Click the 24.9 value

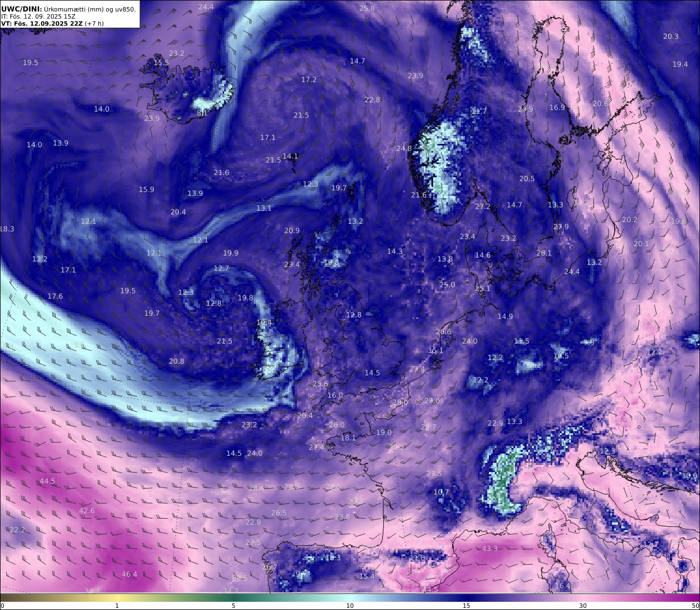[526, 109]
